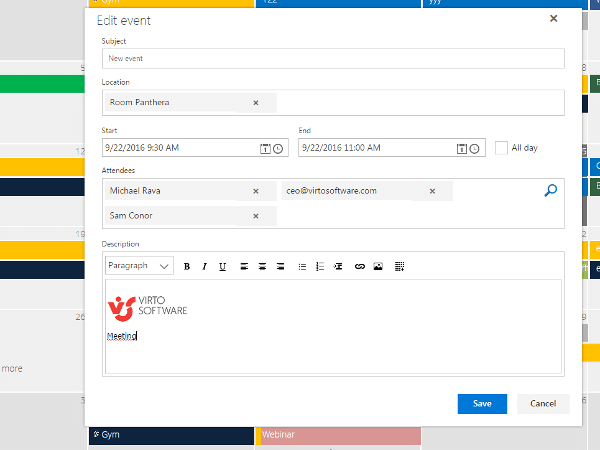600x450 pixels.
Task: Click the Virto Software logo image
Action: click(x=147, y=308)
